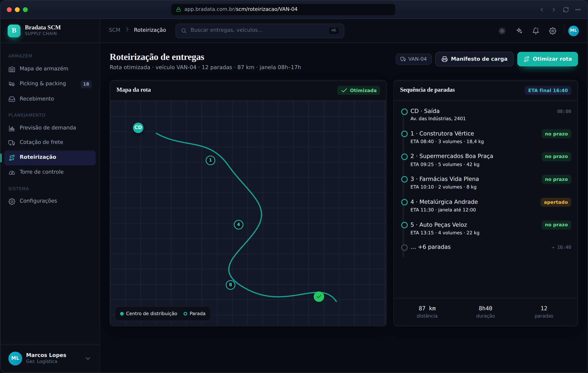588x373 pixels.
Task: Go forward with the browser forward arrow
Action: [x=554, y=9]
